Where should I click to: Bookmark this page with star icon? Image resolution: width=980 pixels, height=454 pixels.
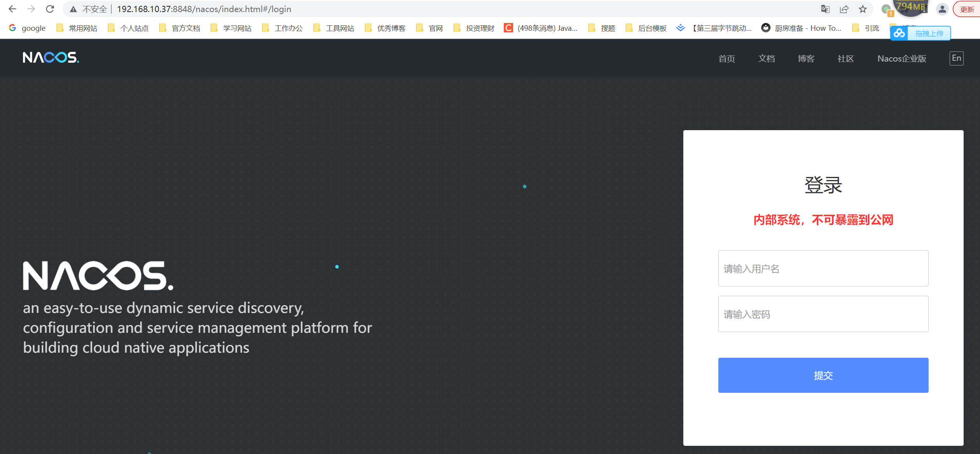tap(863, 9)
